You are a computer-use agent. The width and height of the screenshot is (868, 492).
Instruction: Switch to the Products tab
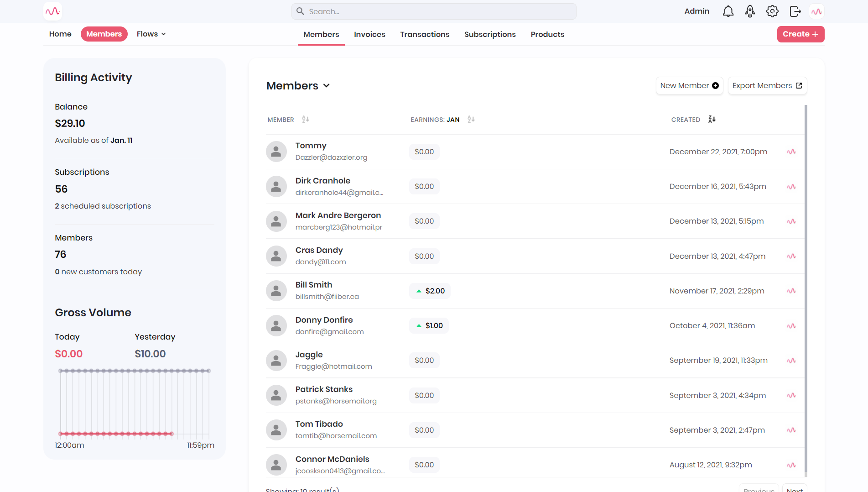point(547,35)
